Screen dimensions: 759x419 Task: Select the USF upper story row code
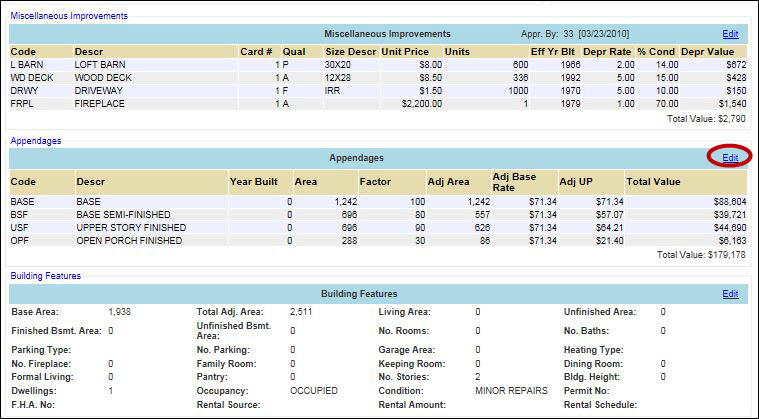(19, 228)
